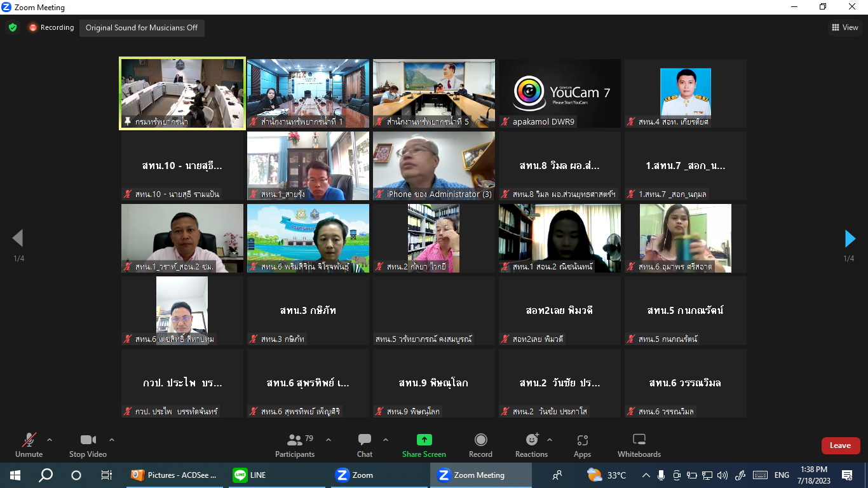
Task: Open the Participants panel
Action: pyautogui.click(x=295, y=445)
